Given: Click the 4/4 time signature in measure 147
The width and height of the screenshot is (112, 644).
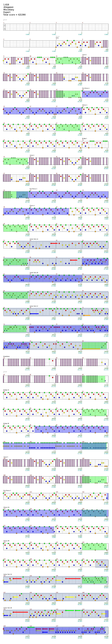Looking at the screenshot, I should coord(57,629).
